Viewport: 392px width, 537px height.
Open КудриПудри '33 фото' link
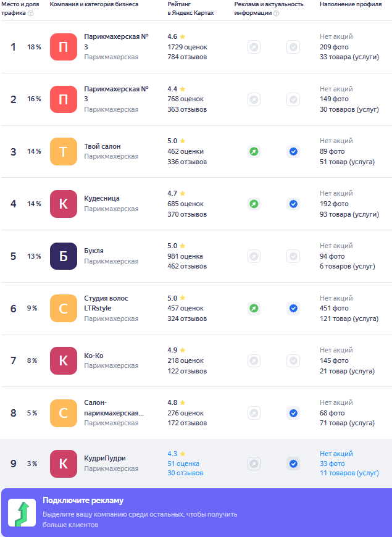pos(332,464)
